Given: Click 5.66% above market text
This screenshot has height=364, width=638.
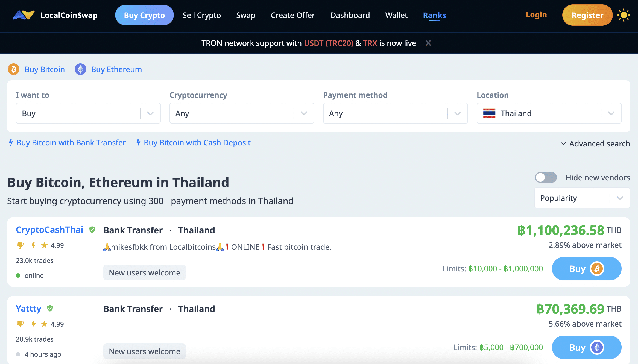Looking at the screenshot, I should tap(585, 324).
